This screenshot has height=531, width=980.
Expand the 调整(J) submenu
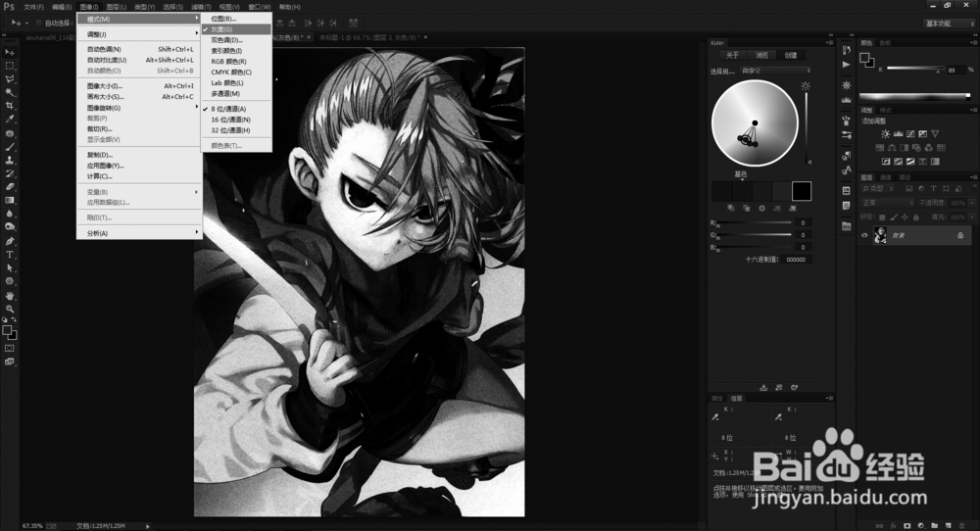point(139,34)
